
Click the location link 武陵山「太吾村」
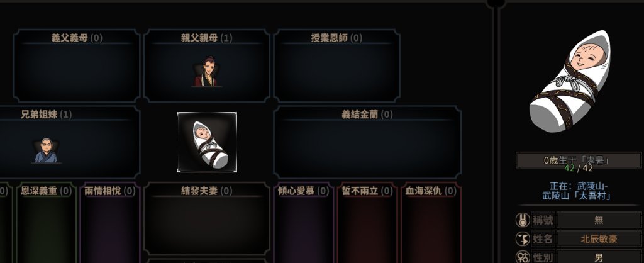point(576,196)
